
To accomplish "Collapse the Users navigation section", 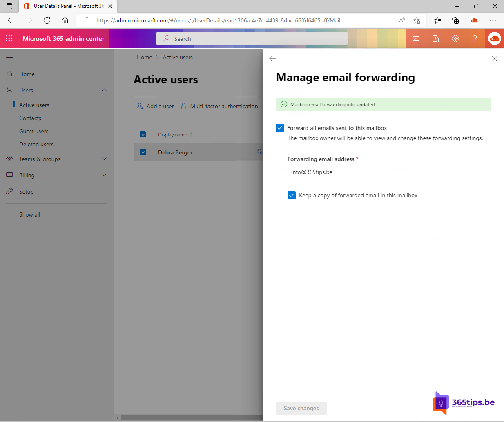I will (x=104, y=90).
